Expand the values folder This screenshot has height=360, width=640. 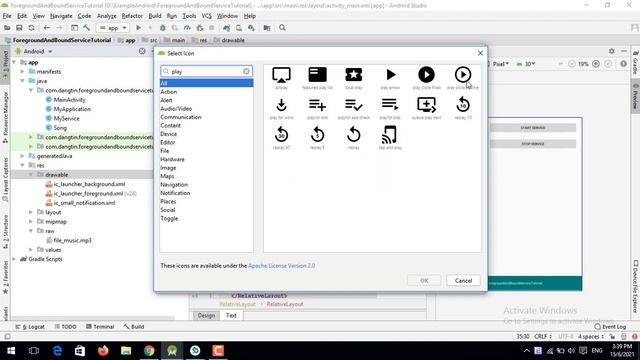[x=31, y=250]
